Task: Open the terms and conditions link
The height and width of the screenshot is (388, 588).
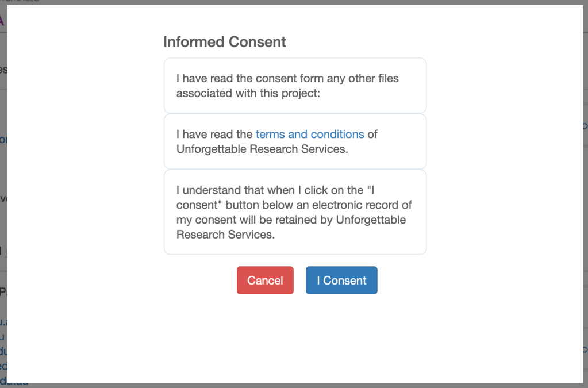Action: pos(310,134)
